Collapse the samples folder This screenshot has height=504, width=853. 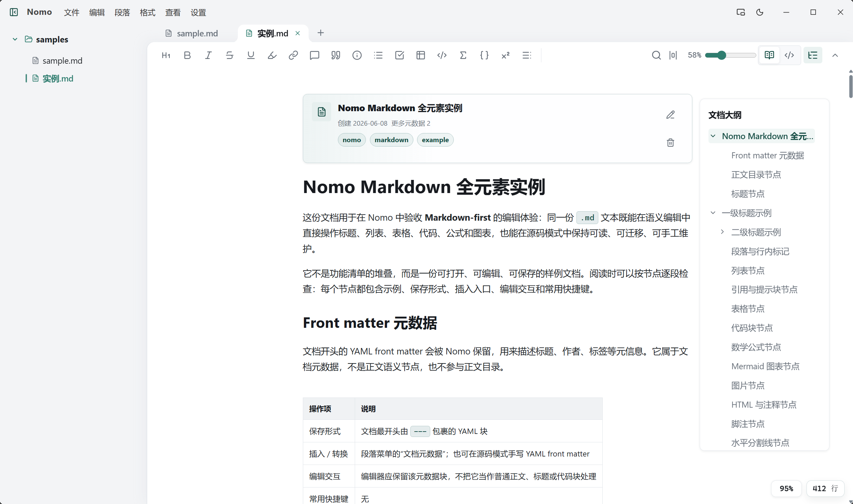pyautogui.click(x=15, y=39)
